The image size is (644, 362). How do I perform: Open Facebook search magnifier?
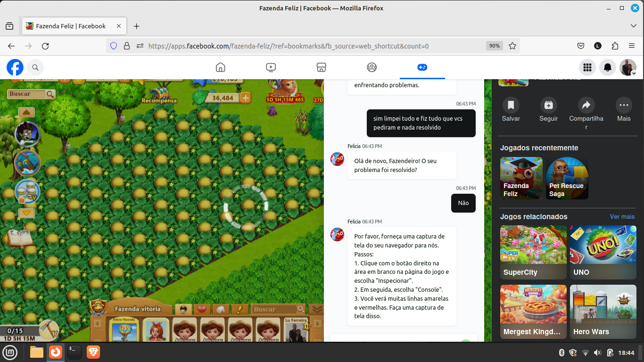tap(35, 67)
